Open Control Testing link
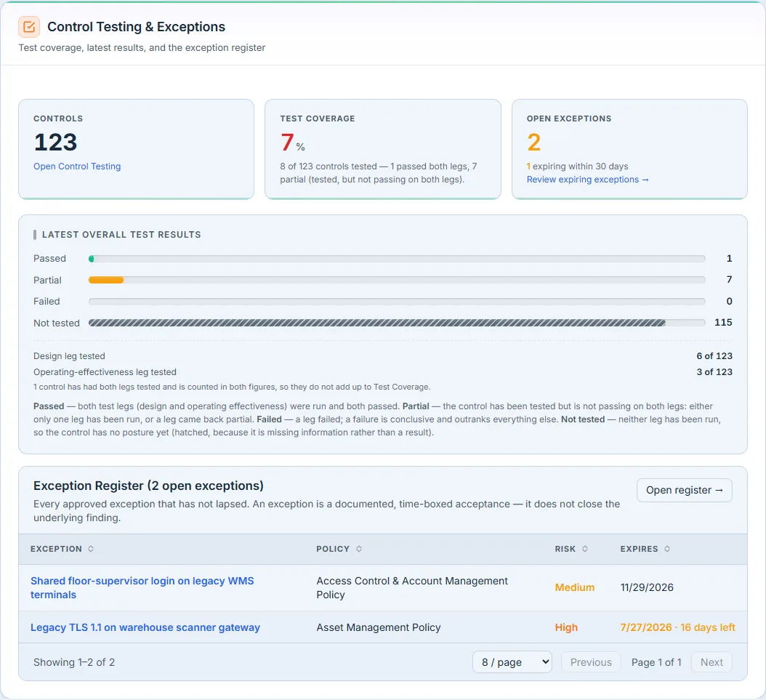This screenshot has height=700, width=766. point(77,166)
